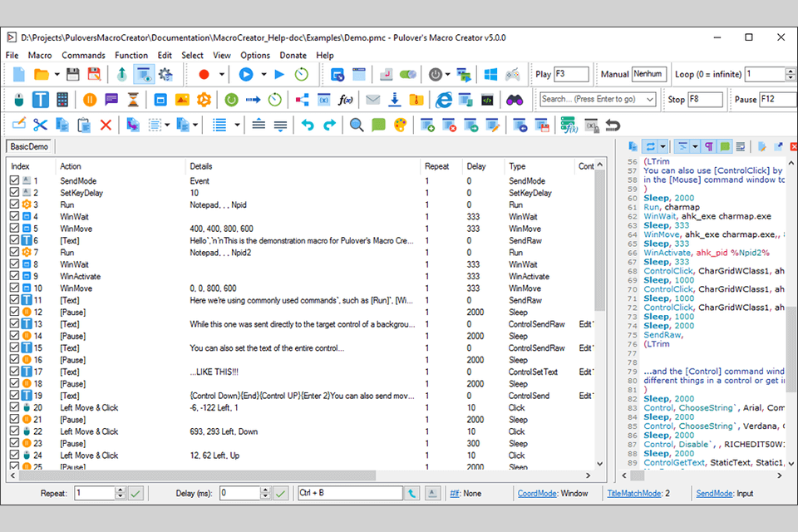Uncheck row 17 ...LIKE THIS!!! checkbox
The width and height of the screenshot is (798, 532).
[x=14, y=371]
